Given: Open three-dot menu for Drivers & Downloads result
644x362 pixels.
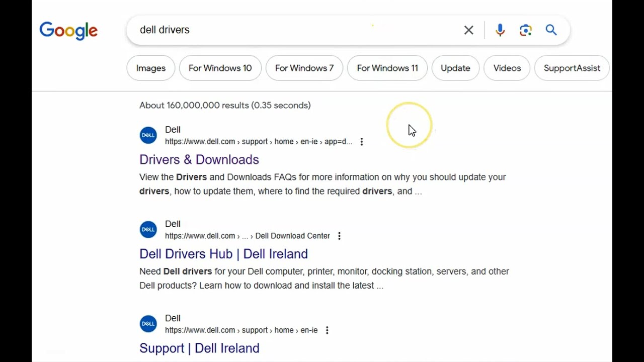Looking at the screenshot, I should [361, 142].
